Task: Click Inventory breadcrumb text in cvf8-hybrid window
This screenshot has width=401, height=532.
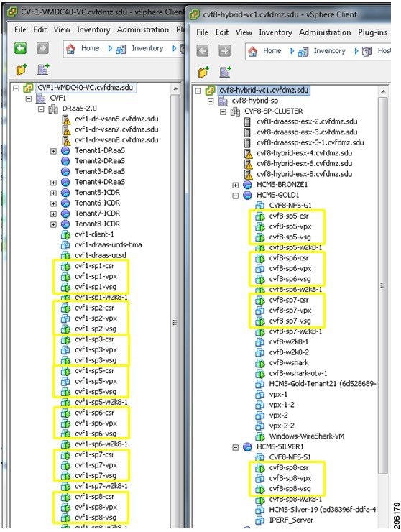Action: [x=329, y=50]
